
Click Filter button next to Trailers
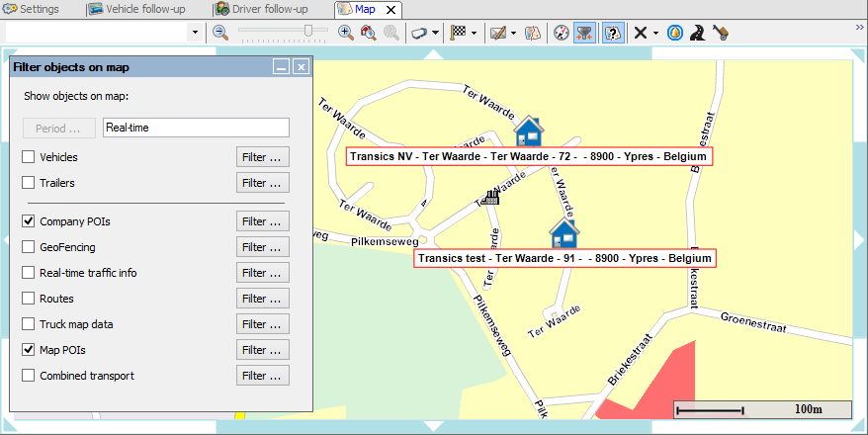(262, 183)
